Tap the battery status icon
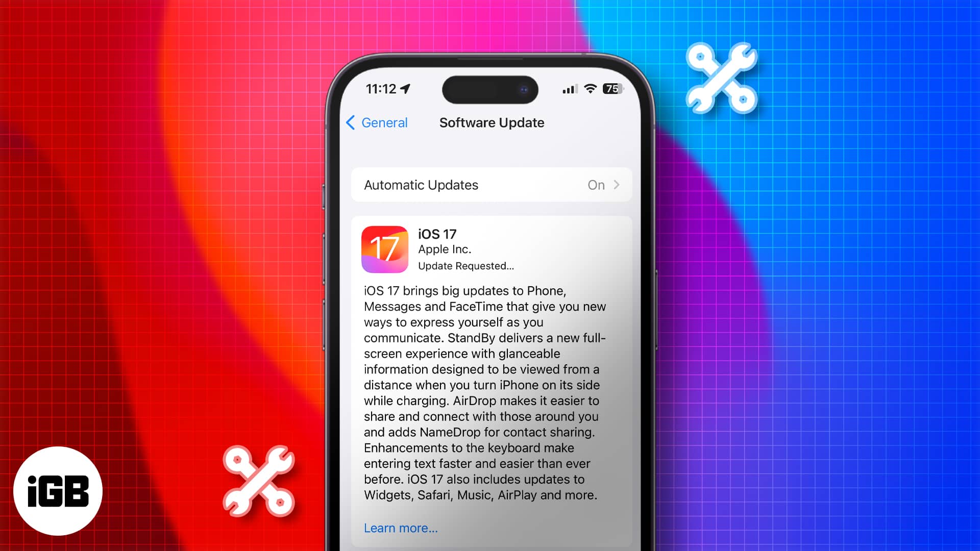980x551 pixels. click(611, 88)
